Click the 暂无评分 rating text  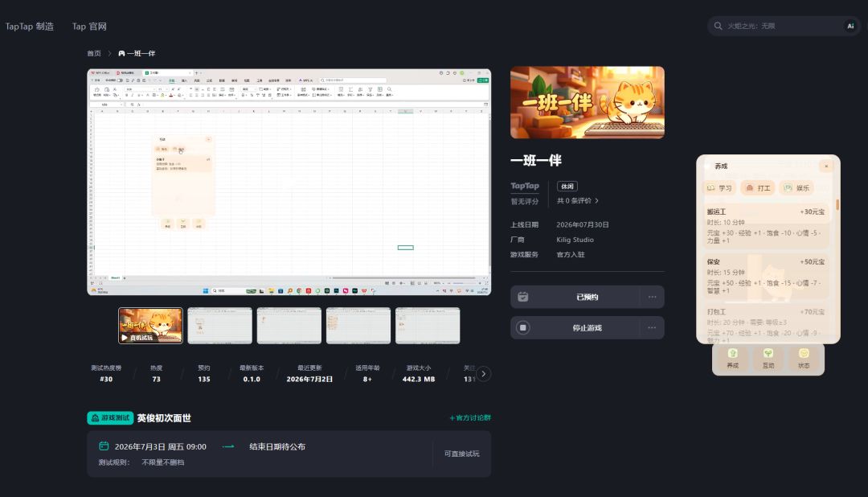524,201
